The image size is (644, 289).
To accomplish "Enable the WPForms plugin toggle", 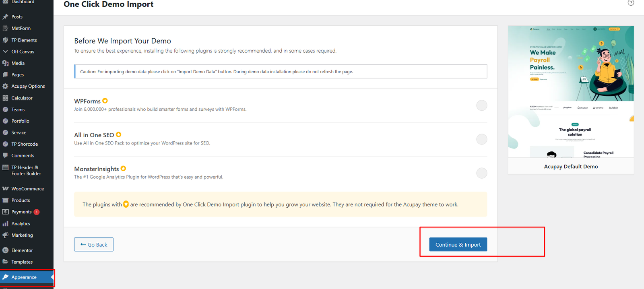I will [481, 105].
